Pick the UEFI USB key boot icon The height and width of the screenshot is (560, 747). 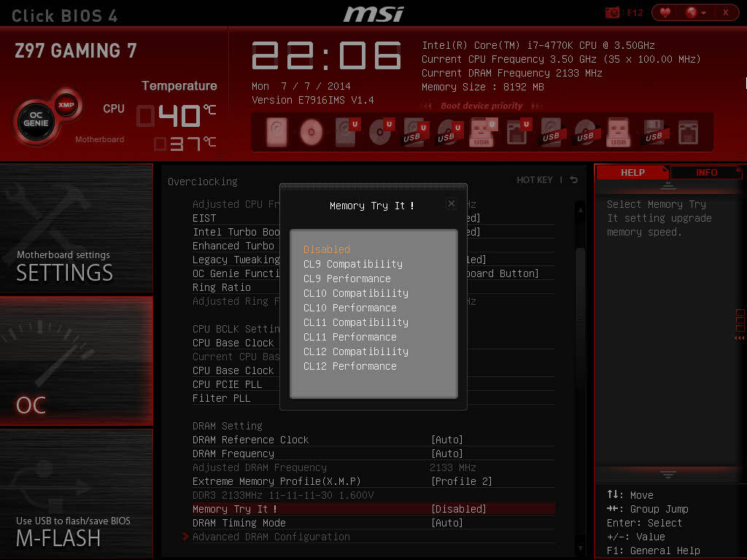(x=482, y=132)
